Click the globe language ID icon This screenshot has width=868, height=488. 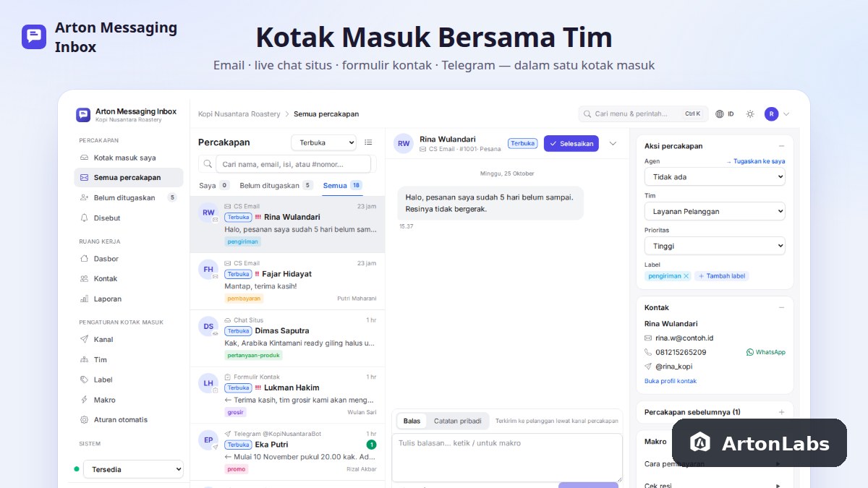click(720, 114)
